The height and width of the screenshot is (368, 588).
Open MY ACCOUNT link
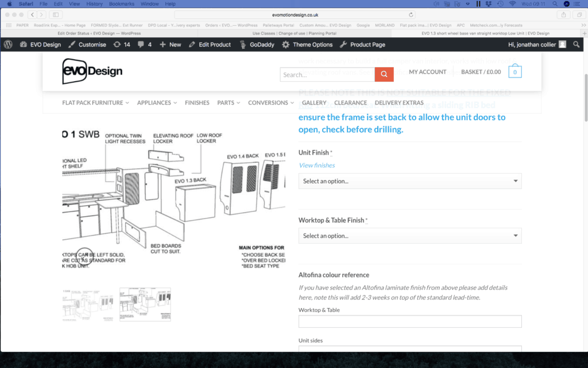coord(427,72)
